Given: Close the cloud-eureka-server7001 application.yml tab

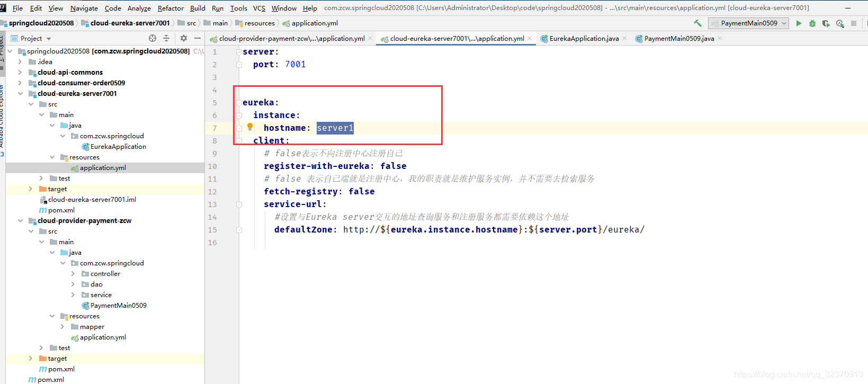Looking at the screenshot, I should 530,38.
